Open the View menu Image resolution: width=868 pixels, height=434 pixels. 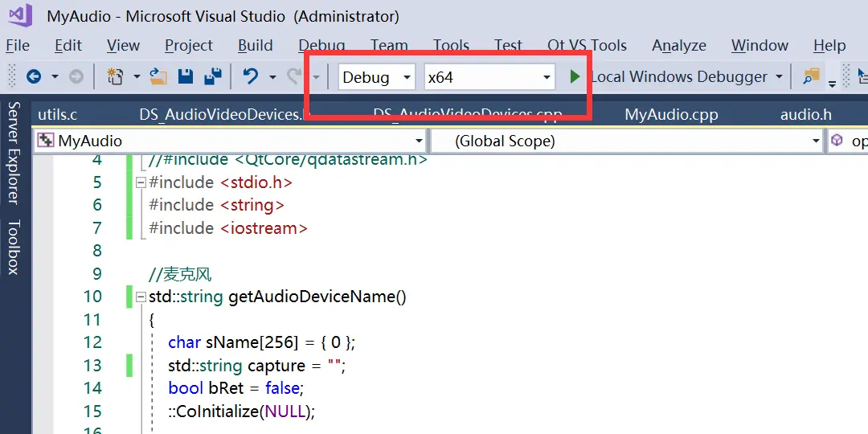click(123, 45)
